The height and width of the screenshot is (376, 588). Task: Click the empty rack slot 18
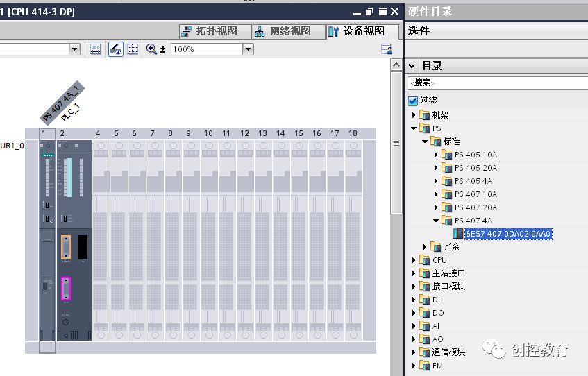[x=353, y=240]
